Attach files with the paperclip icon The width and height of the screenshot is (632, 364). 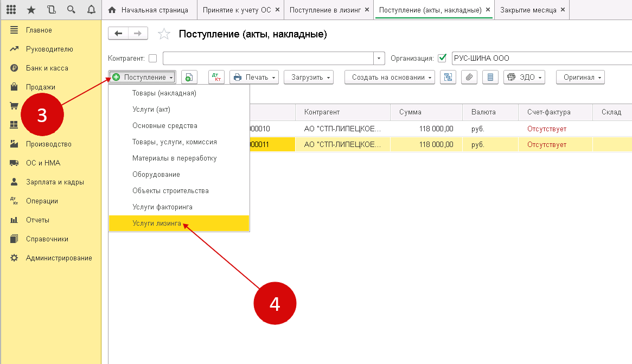(469, 78)
